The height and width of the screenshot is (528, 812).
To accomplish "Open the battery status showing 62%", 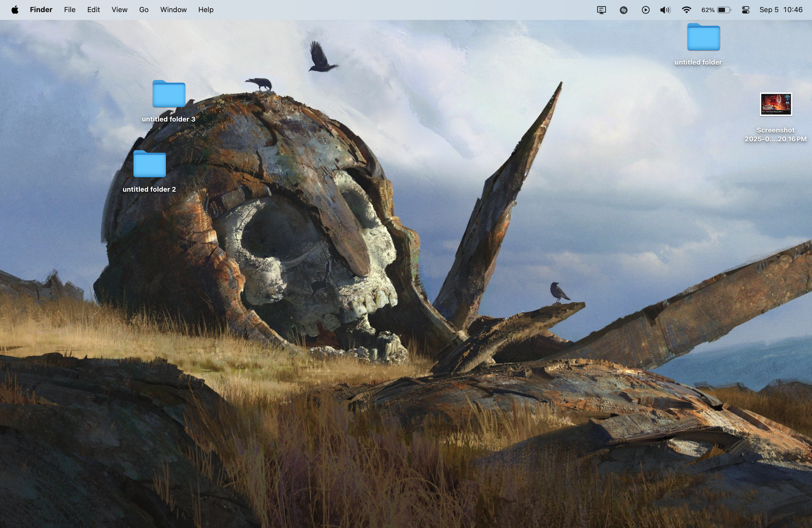I will (716, 10).
